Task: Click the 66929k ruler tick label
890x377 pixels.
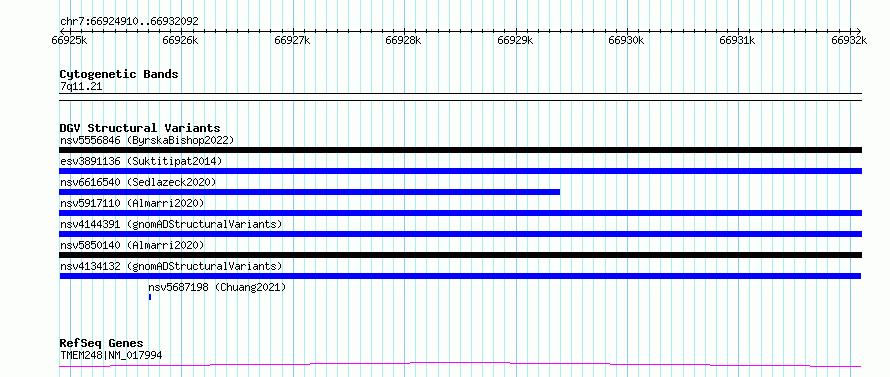Action: pos(515,40)
